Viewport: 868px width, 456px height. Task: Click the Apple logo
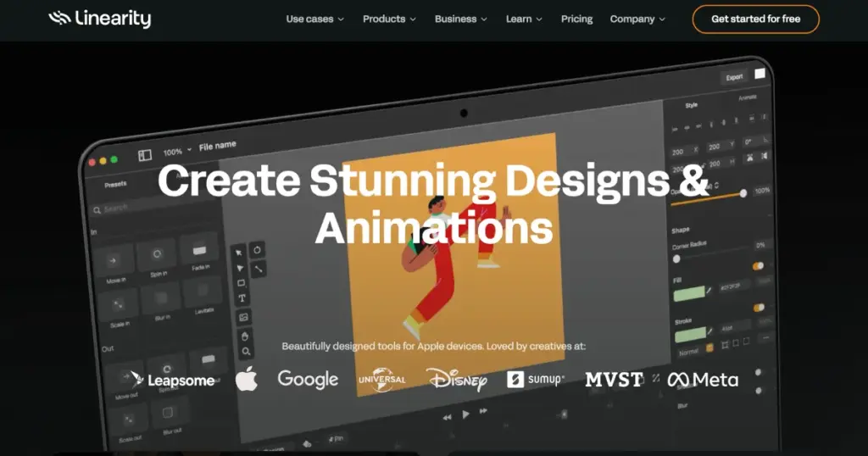pyautogui.click(x=247, y=379)
